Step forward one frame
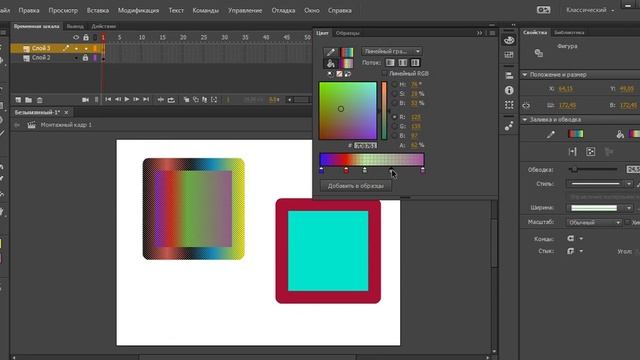The height and width of the screenshot is (360, 640). coord(136,100)
